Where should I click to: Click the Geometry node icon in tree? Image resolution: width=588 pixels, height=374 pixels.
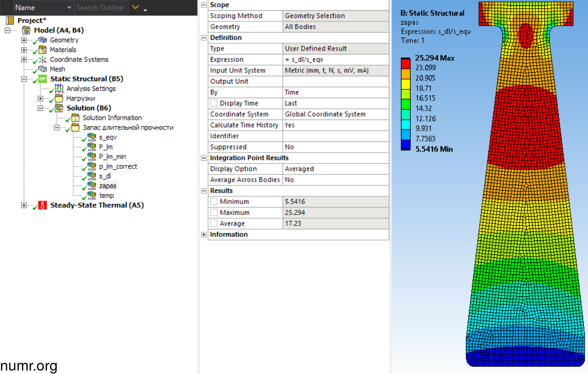43,40
